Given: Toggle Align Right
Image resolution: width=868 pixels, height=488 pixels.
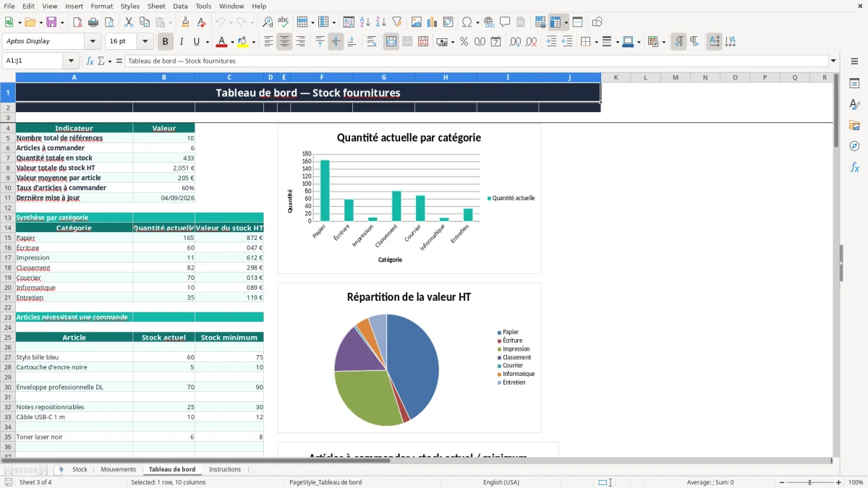Looking at the screenshot, I should [x=301, y=42].
